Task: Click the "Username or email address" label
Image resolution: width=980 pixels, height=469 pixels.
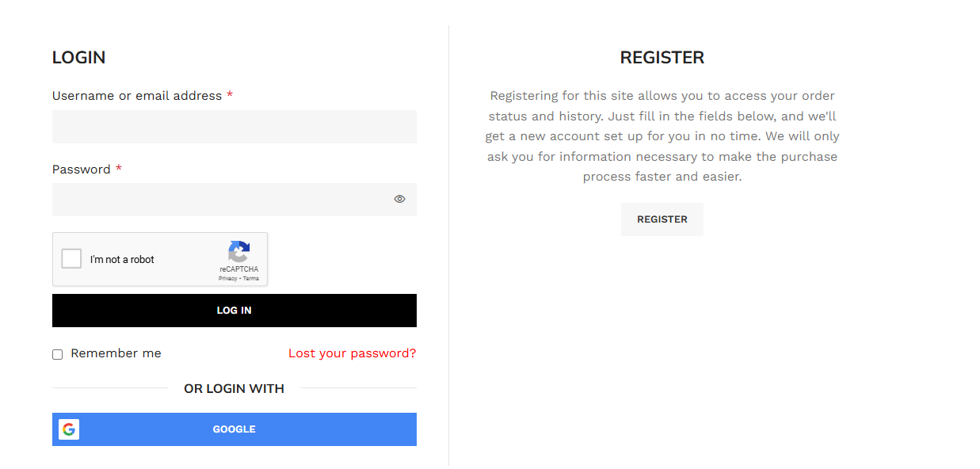Action: (x=137, y=96)
